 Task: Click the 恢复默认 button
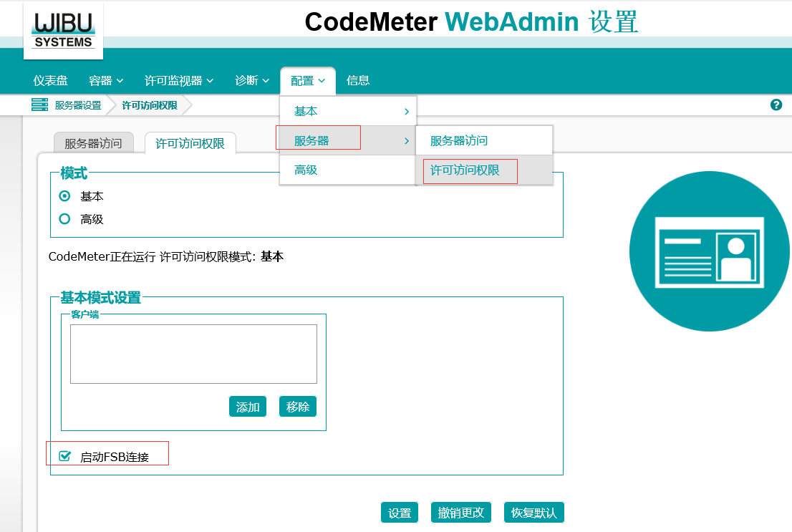534,513
